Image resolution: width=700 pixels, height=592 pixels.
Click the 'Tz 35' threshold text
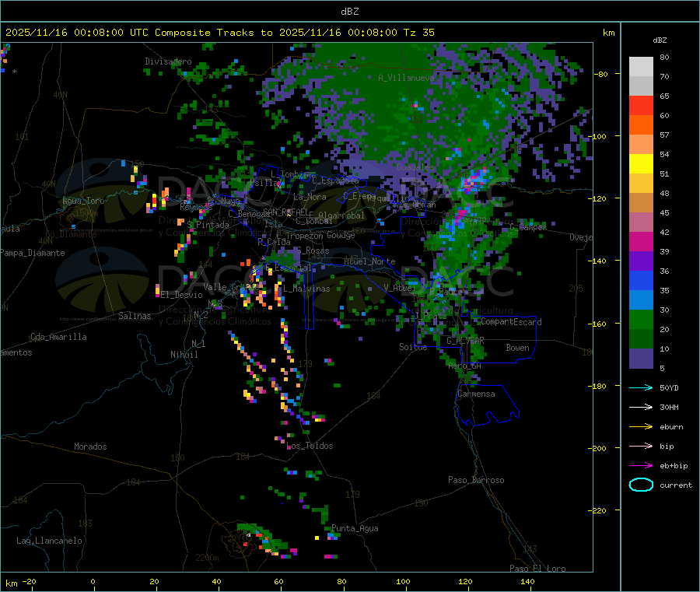tap(418, 33)
